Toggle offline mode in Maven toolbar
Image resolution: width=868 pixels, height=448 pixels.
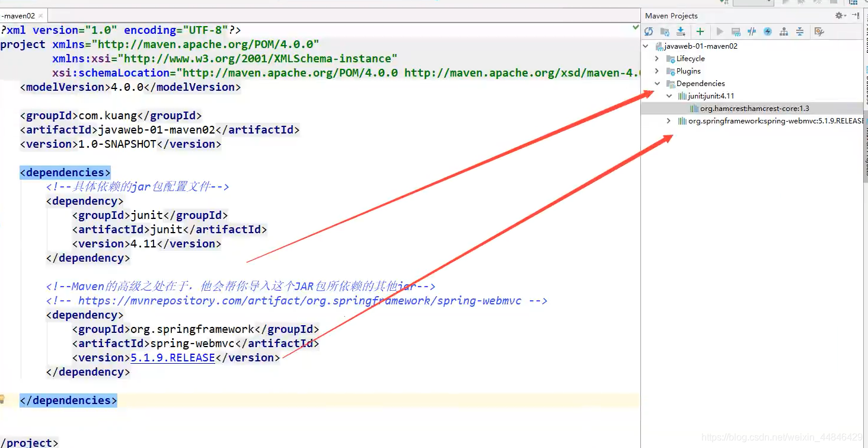click(752, 31)
